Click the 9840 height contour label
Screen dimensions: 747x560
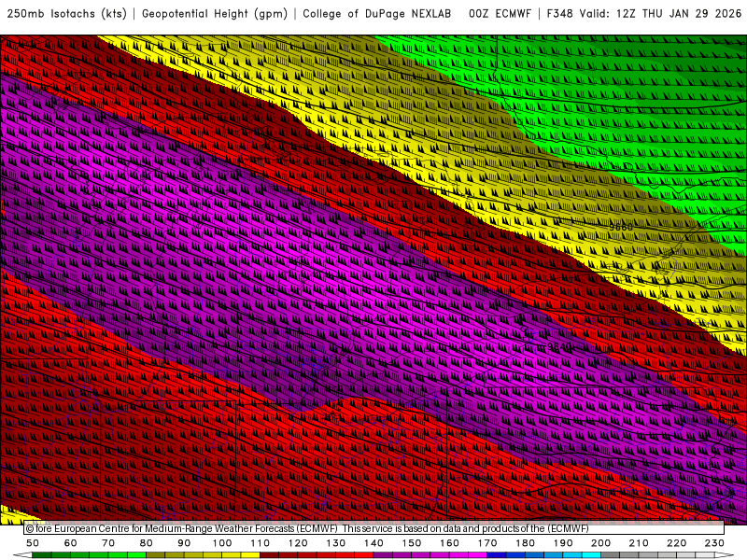pyautogui.click(x=559, y=346)
